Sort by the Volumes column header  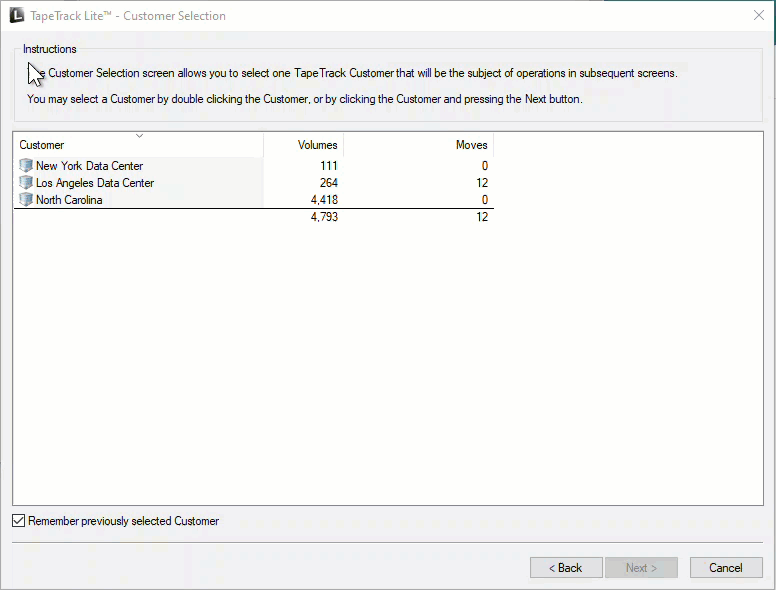point(303,145)
